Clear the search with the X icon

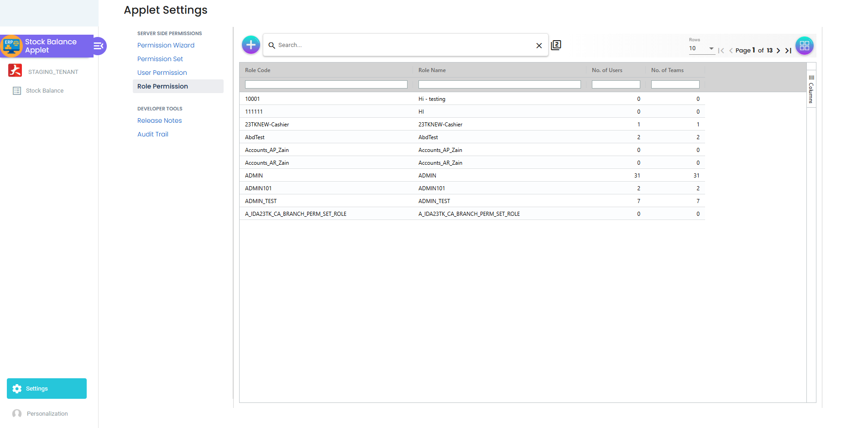(539, 45)
